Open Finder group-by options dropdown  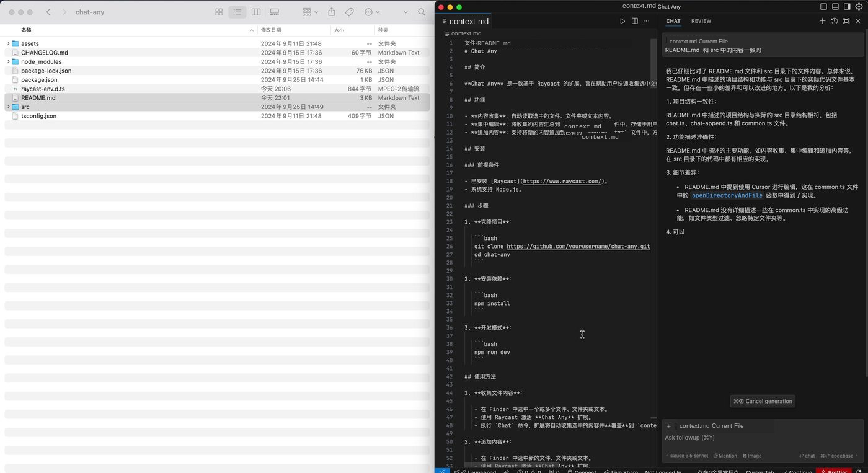pos(309,12)
